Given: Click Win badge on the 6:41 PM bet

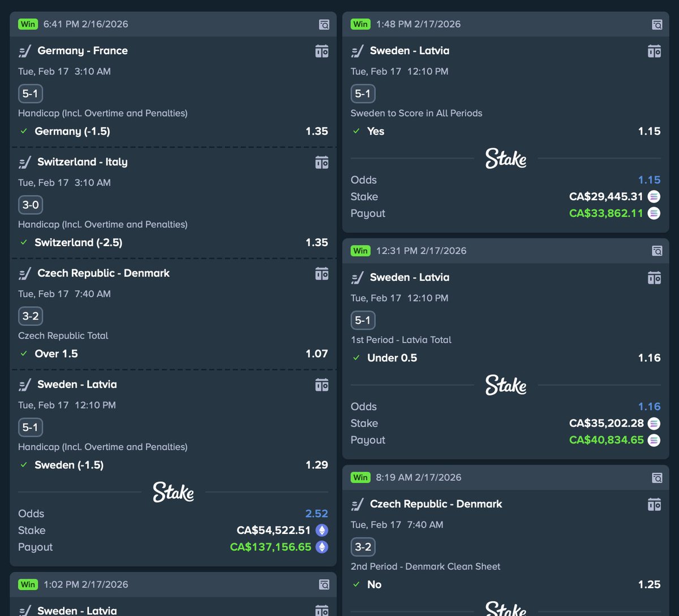Looking at the screenshot, I should click(x=28, y=24).
